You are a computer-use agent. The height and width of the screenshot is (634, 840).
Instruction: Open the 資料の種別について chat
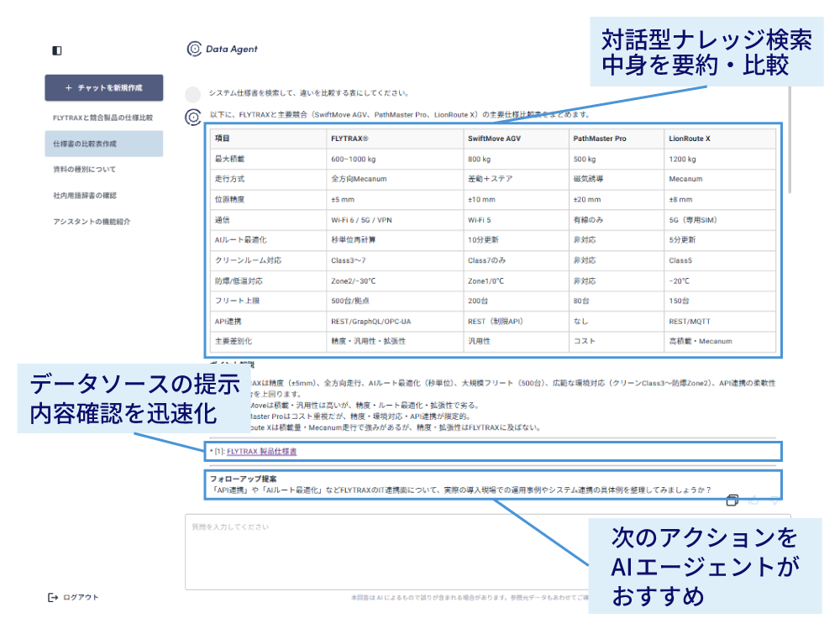tap(85, 170)
